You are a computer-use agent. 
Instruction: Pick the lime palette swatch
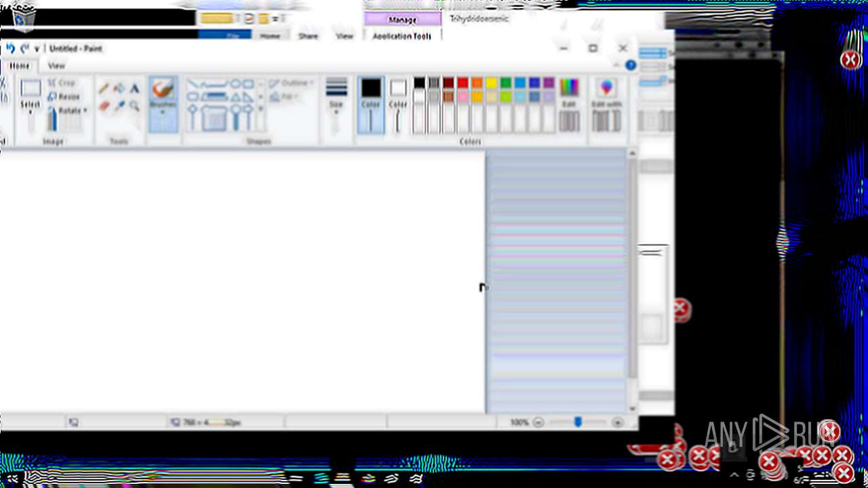click(x=505, y=97)
